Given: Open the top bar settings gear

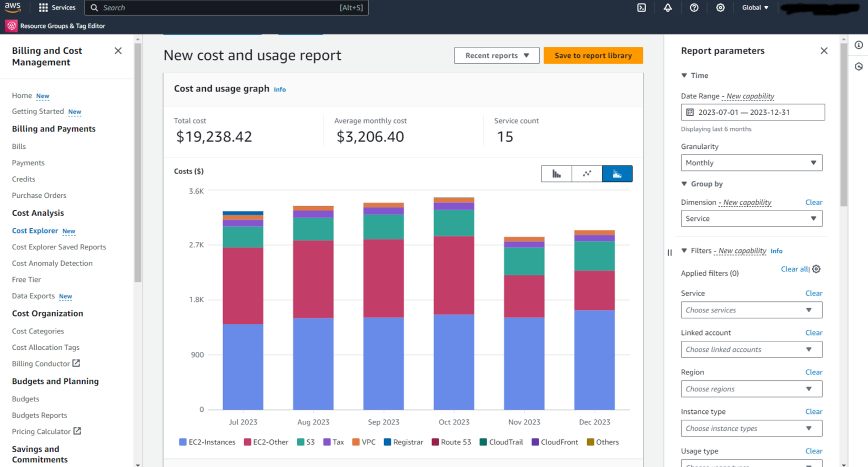Looking at the screenshot, I should coord(720,7).
